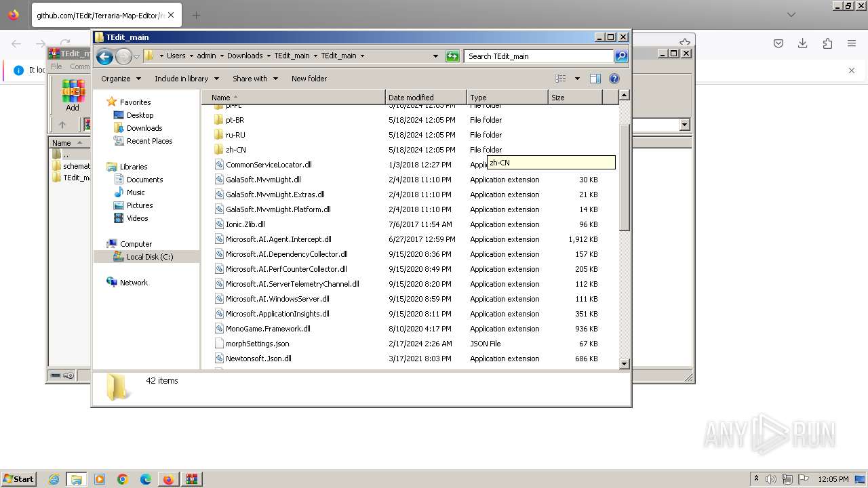Create a New folder
The image size is (868, 488).
tap(309, 79)
